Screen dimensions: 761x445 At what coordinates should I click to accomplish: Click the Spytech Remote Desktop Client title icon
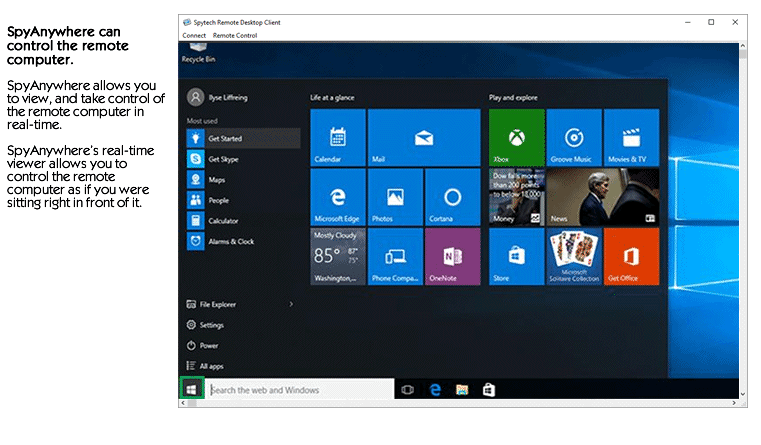point(186,22)
